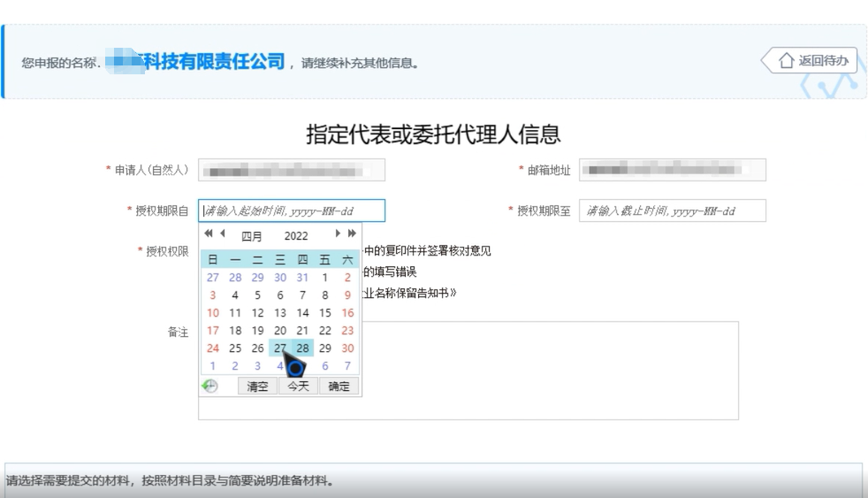Click the 申请人(自然人) input field
Screen dimensions: 868x498
(x=292, y=170)
